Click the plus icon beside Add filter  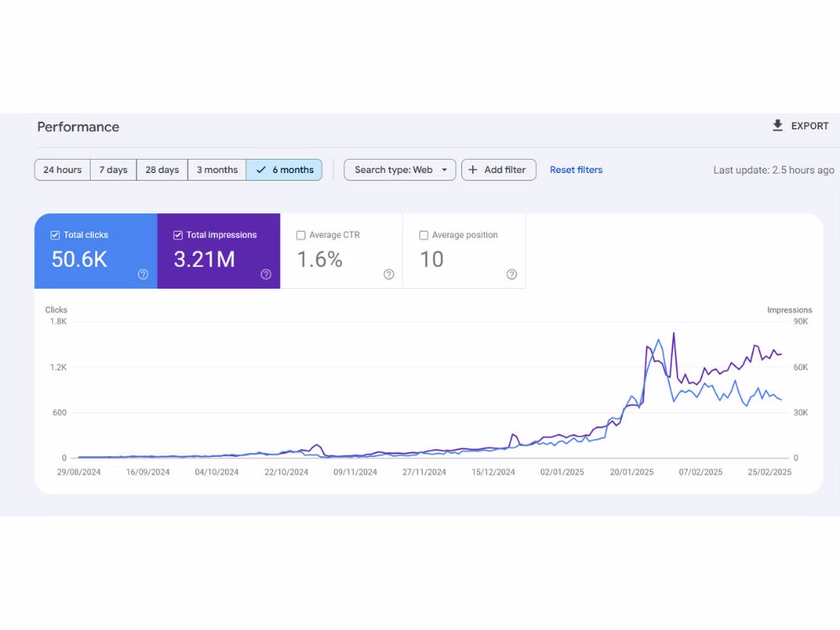(x=473, y=170)
